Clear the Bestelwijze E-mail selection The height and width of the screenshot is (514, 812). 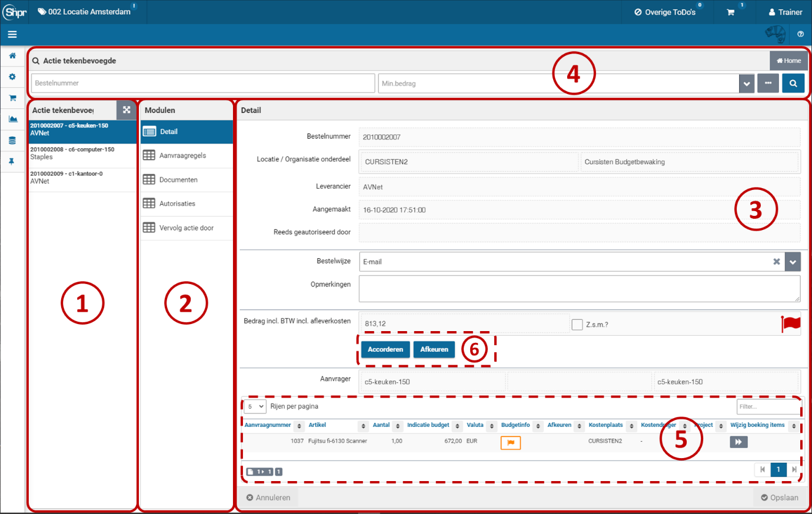pyautogui.click(x=777, y=262)
